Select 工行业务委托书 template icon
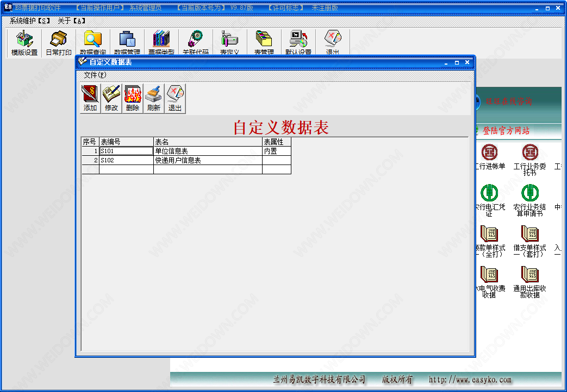The width and height of the screenshot is (567, 392). point(529,160)
